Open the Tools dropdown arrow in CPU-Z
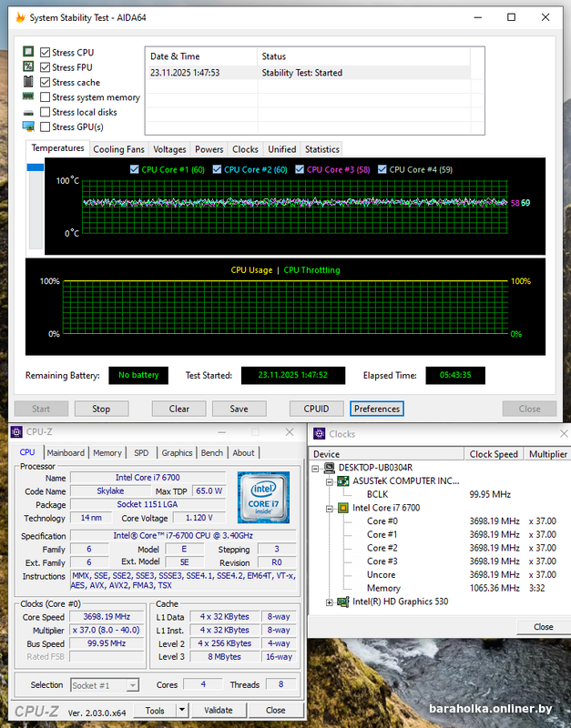The image size is (571, 728). (182, 710)
